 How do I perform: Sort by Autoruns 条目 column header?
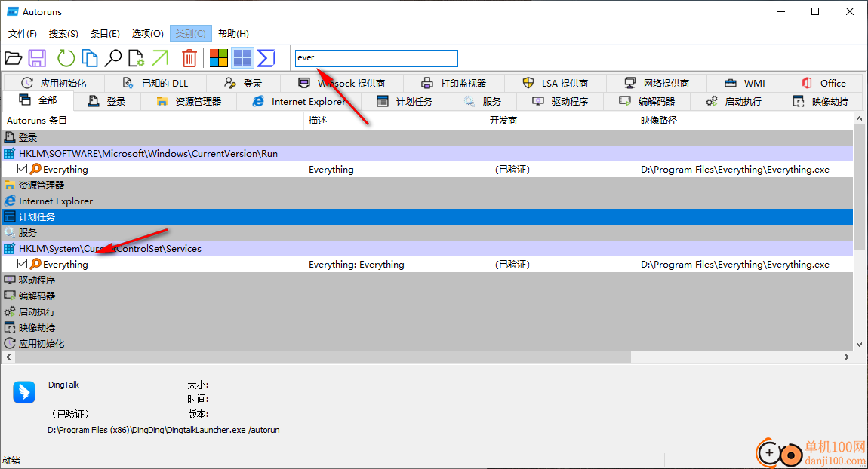click(x=152, y=120)
